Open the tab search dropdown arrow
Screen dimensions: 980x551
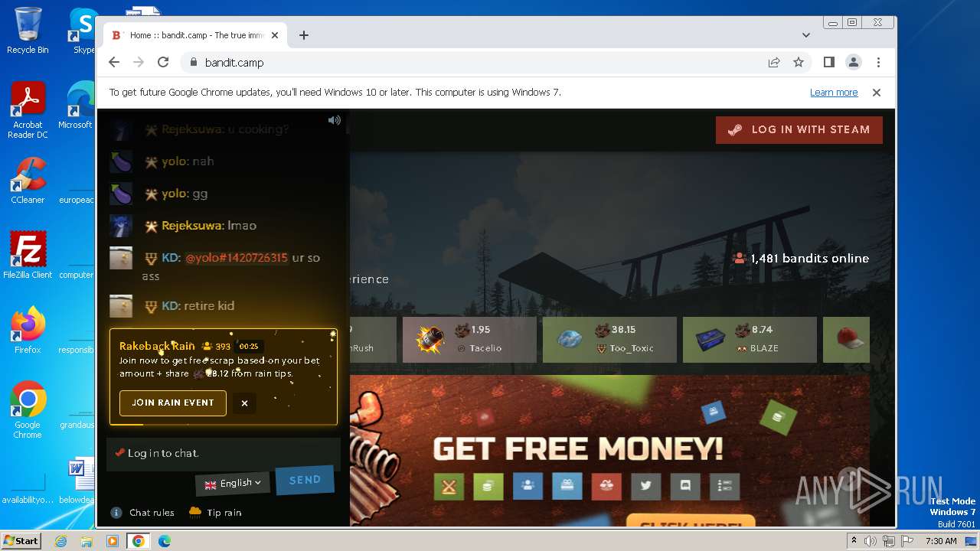806,35
